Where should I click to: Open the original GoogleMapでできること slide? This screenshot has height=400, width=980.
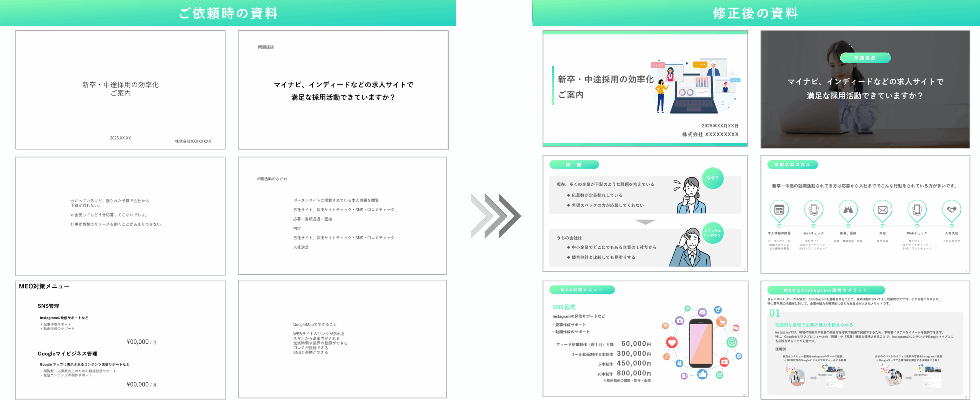(x=342, y=339)
